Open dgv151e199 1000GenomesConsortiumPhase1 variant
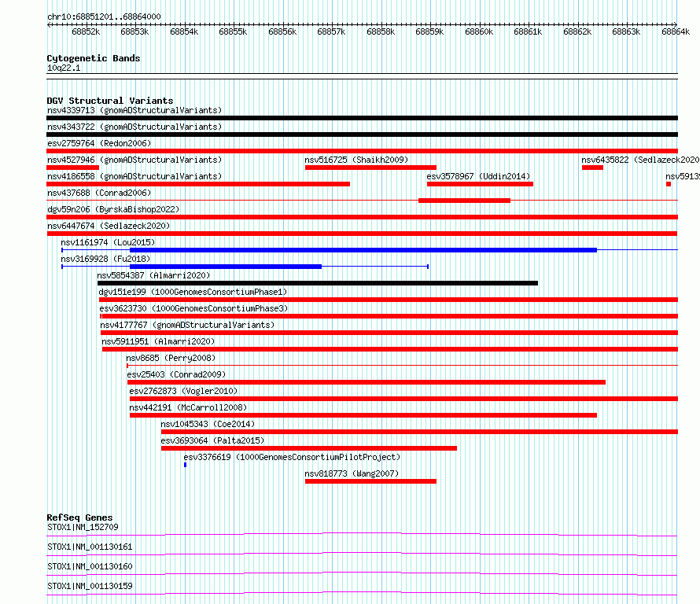This screenshot has height=604, width=700. [x=193, y=292]
